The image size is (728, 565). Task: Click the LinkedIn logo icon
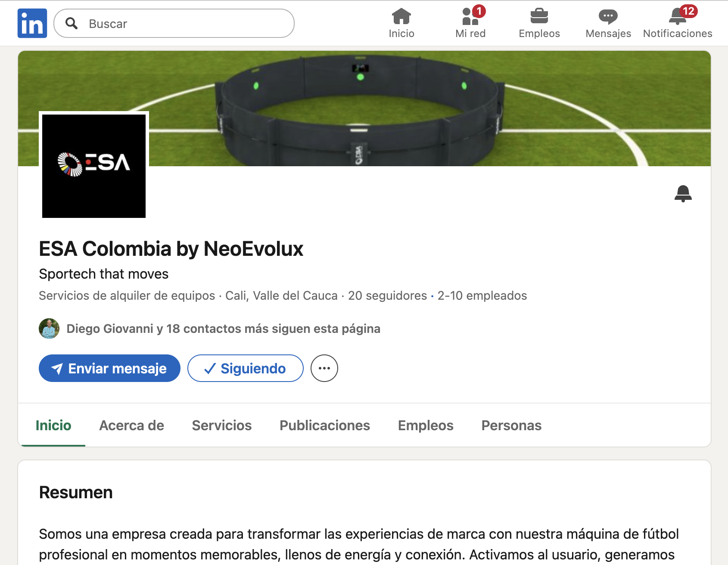tap(32, 23)
